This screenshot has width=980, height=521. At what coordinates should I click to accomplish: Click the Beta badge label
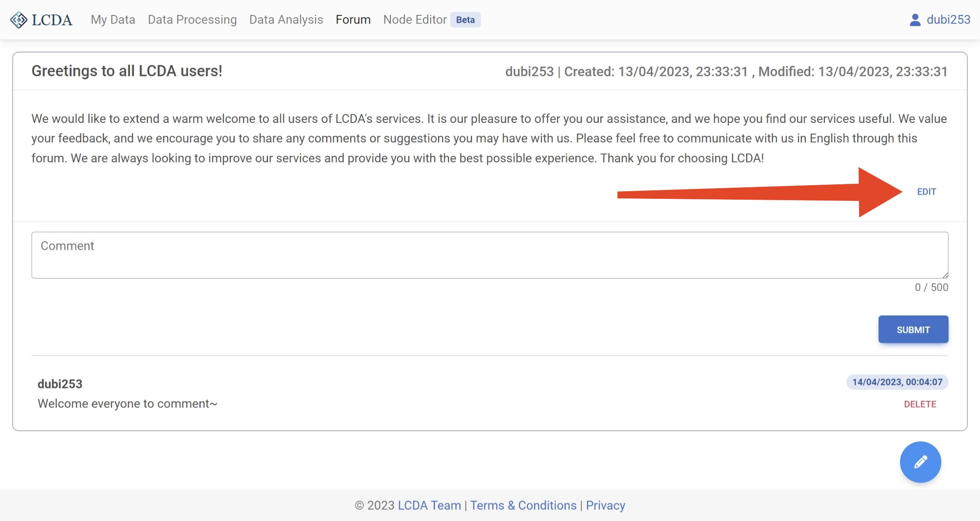pyautogui.click(x=465, y=20)
